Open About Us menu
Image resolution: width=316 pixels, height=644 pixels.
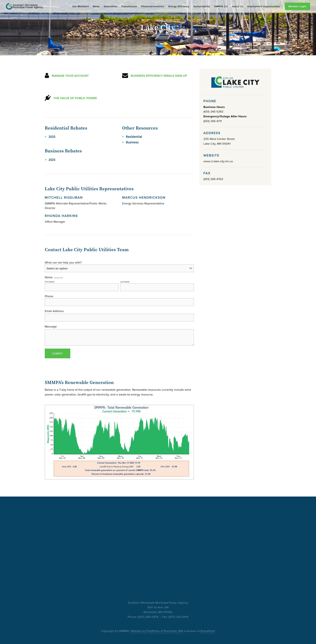[237, 6]
